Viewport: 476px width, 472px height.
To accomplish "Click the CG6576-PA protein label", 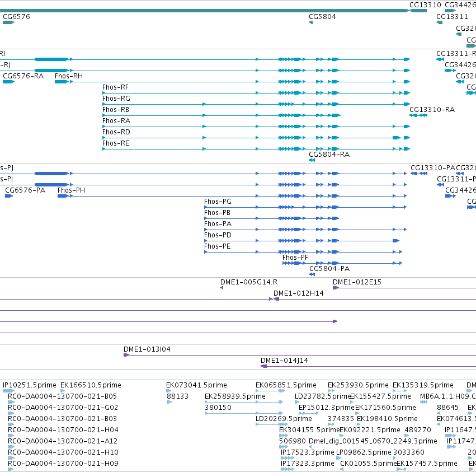I will 25,190.
